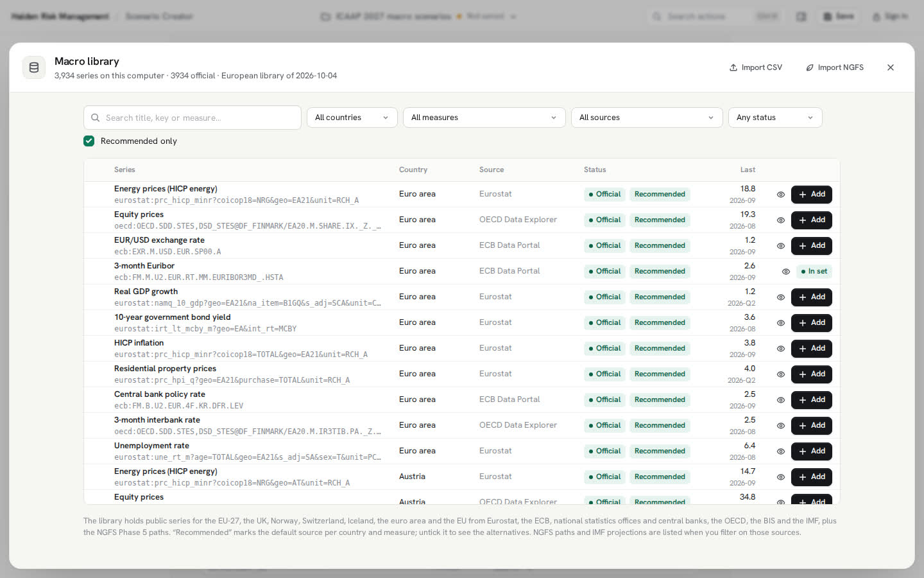Click eye icon for 3-month Euribor row
Image resolution: width=924 pixels, height=578 pixels.
point(786,272)
